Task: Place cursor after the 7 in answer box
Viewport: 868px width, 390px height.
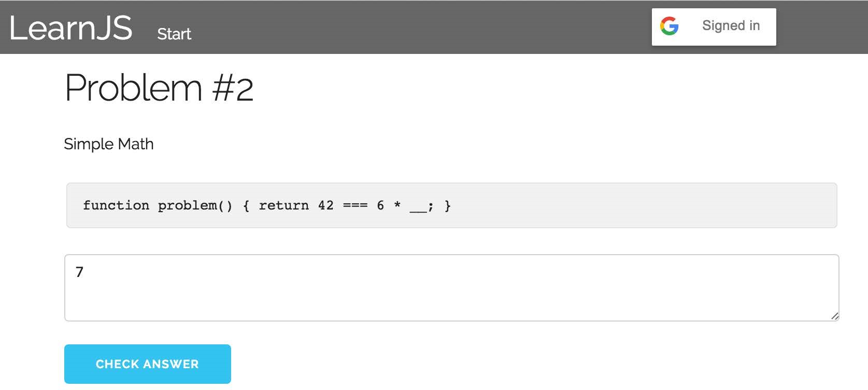Action: point(84,272)
